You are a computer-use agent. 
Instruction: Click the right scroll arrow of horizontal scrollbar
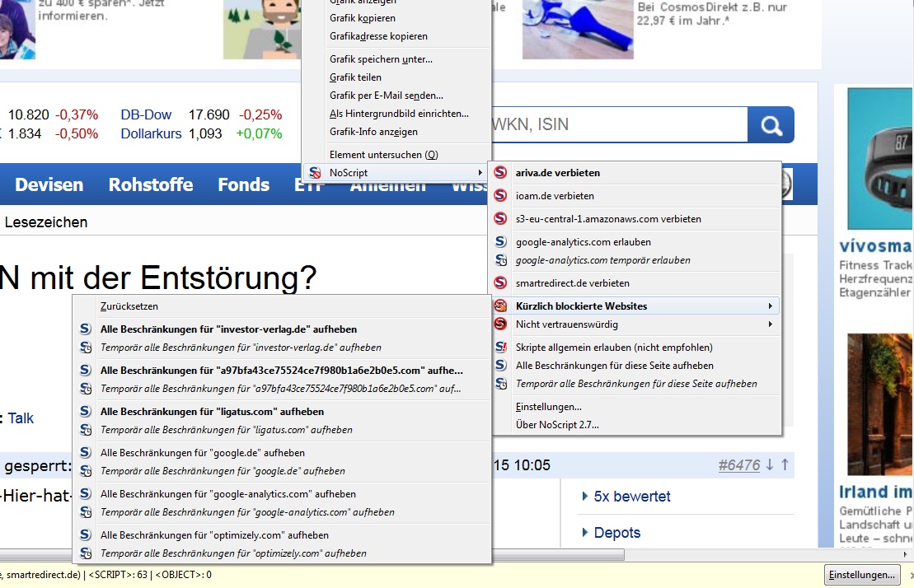pos(905,554)
